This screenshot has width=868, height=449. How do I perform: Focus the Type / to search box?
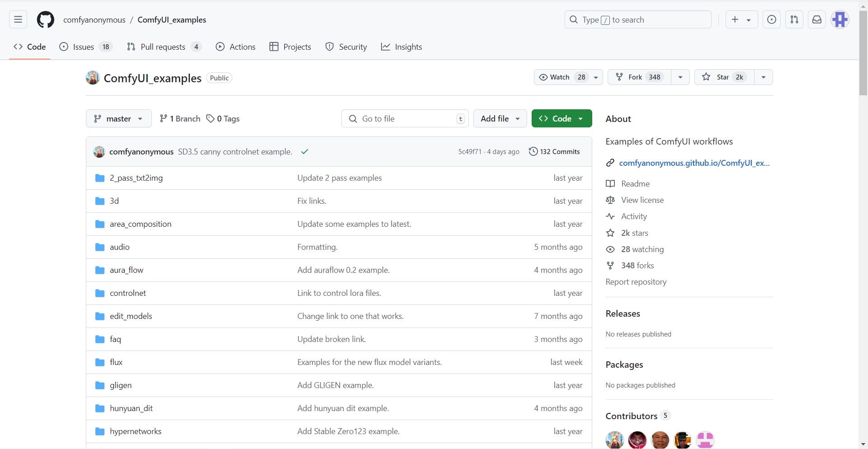click(638, 19)
